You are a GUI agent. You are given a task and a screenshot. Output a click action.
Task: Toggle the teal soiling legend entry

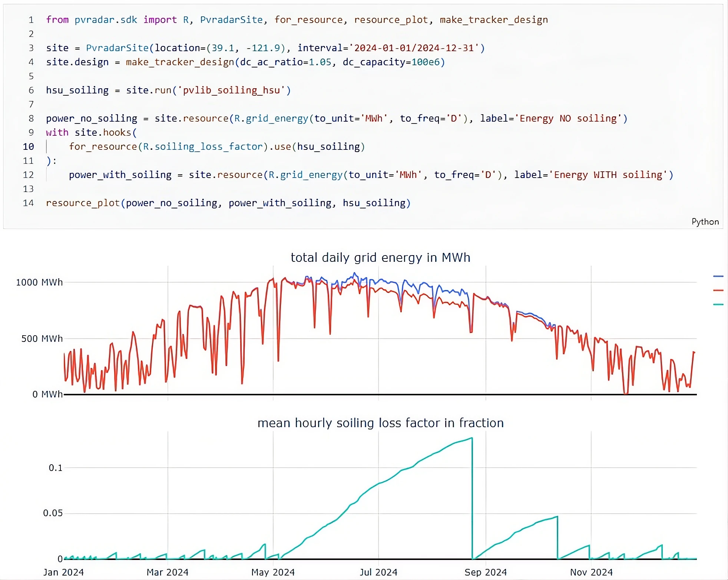tap(718, 304)
